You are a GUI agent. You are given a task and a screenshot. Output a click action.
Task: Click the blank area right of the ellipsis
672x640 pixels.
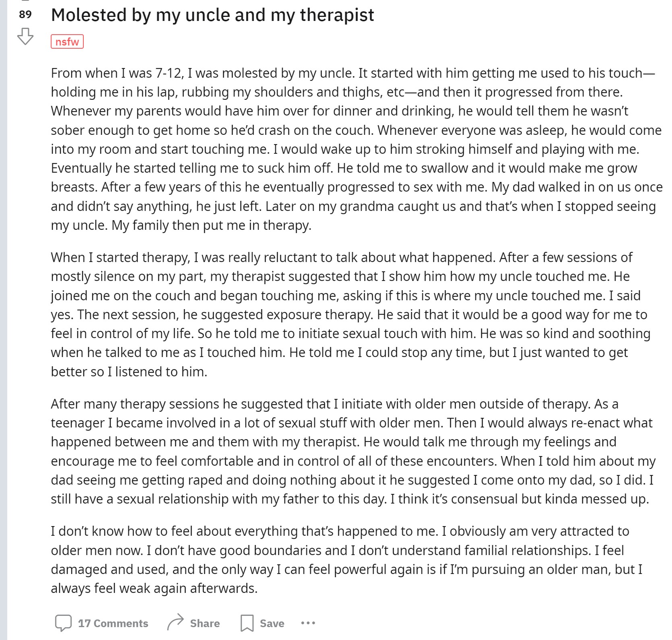point(483,623)
